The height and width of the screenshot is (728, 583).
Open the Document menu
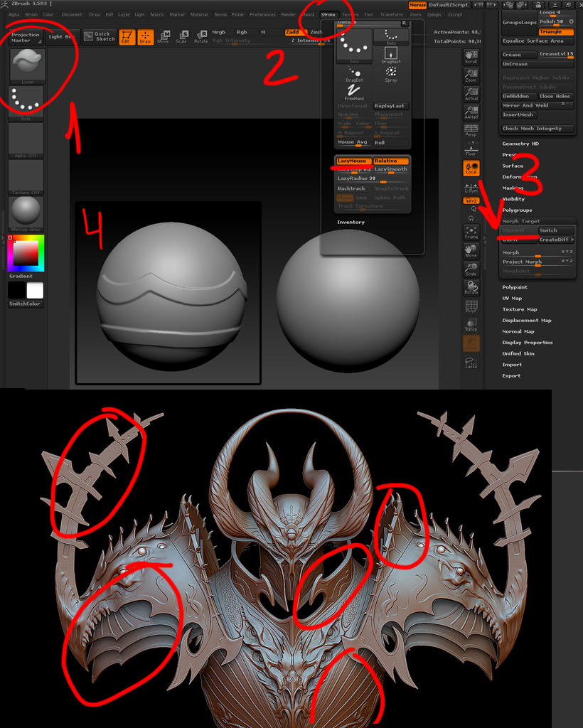pos(72,15)
